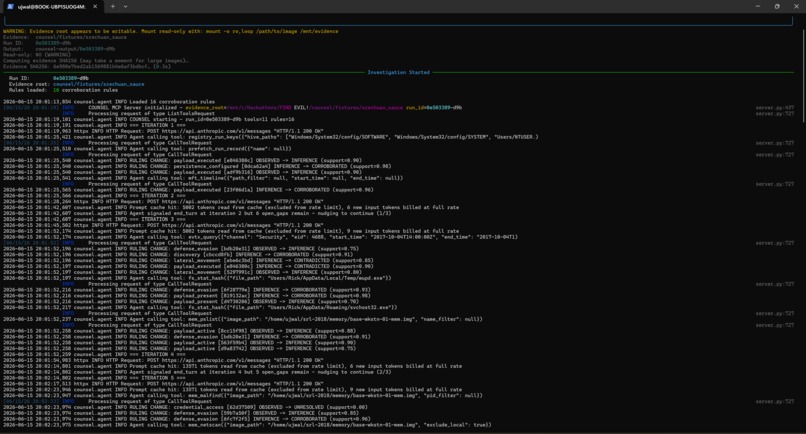Click ruling change defense_evasion [59b7a50f]

click(x=181, y=413)
